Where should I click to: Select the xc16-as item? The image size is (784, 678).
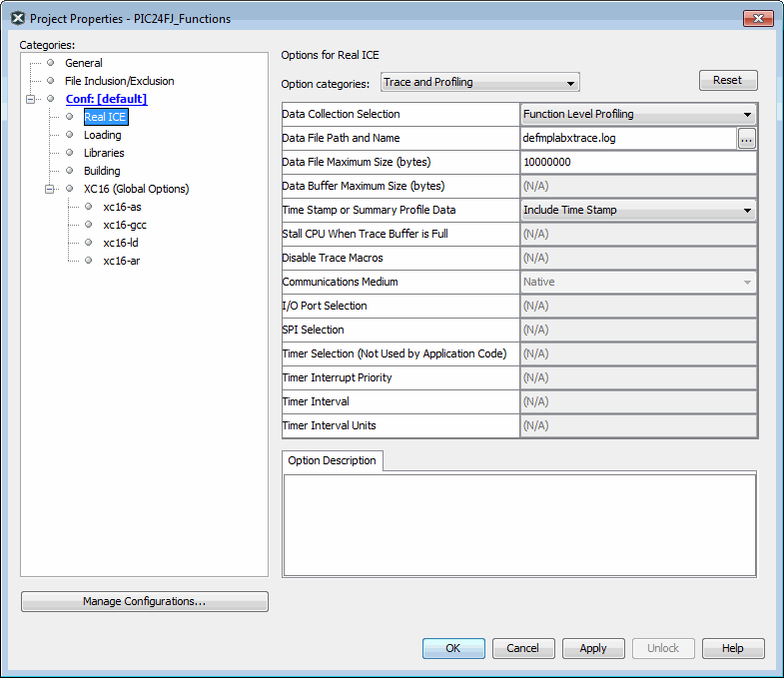[x=122, y=207]
